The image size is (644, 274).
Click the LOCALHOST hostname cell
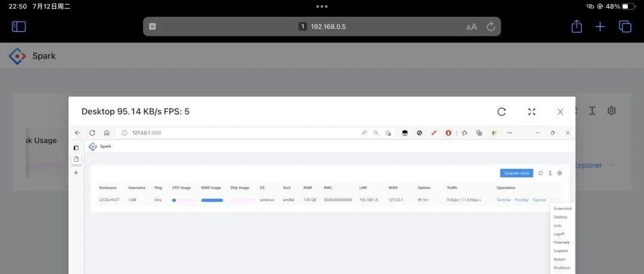click(109, 200)
